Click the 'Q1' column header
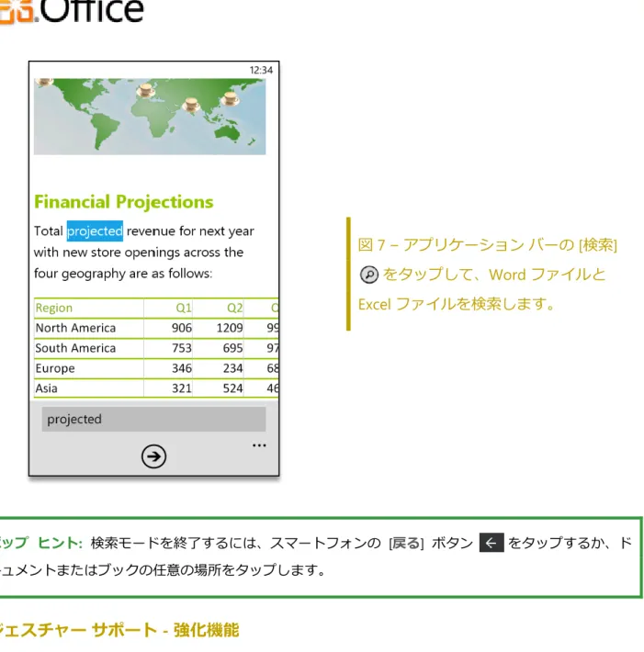The height and width of the screenshot is (652, 644). [184, 309]
